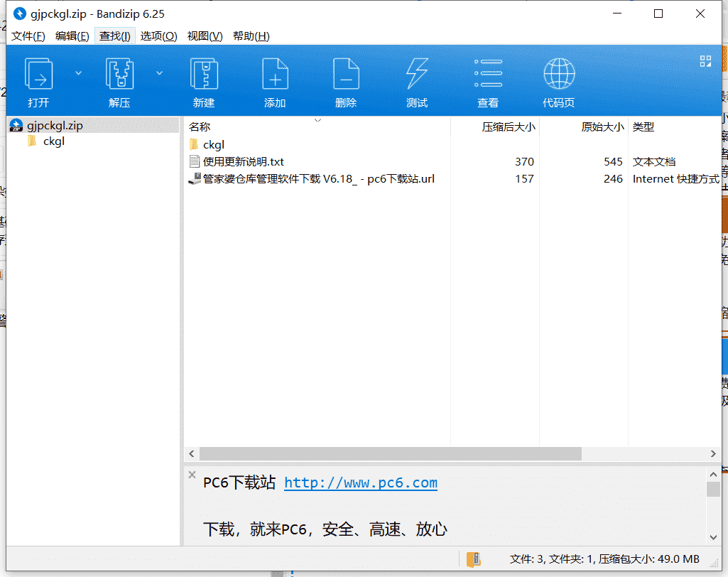The image size is (728, 577).
Task: Click the horizontal scrollbar right arrow
Action: point(713,454)
